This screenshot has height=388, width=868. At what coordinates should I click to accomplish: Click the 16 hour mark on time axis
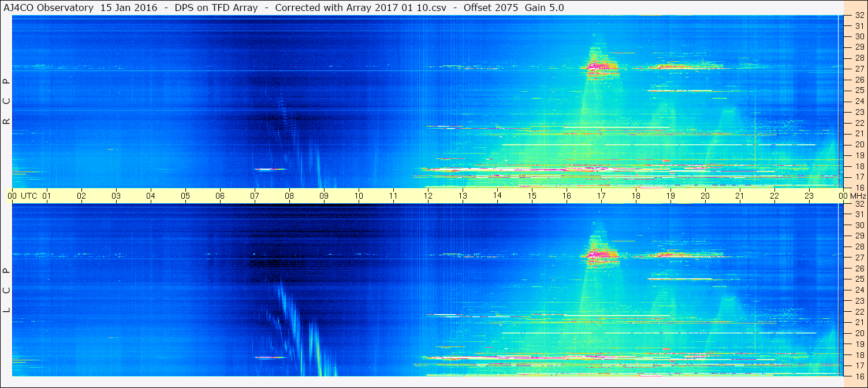click(x=567, y=196)
